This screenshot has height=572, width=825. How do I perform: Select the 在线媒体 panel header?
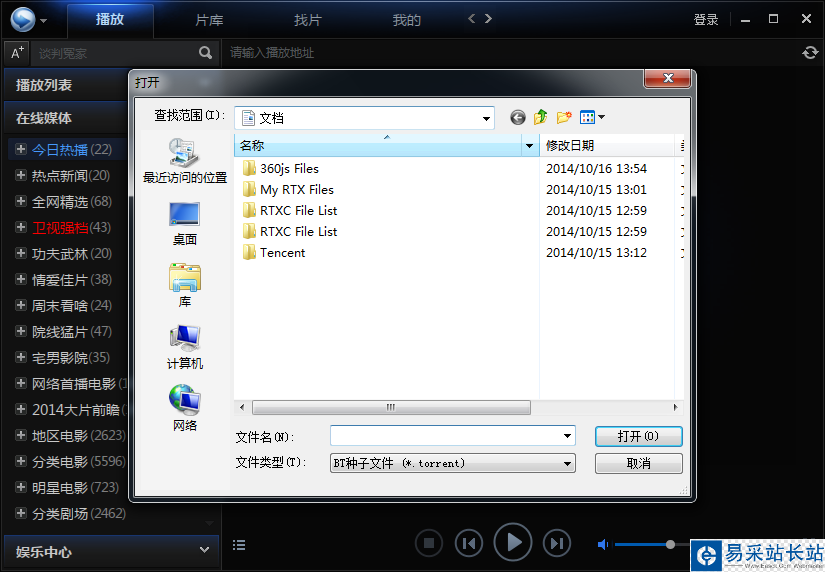pyautogui.click(x=67, y=118)
